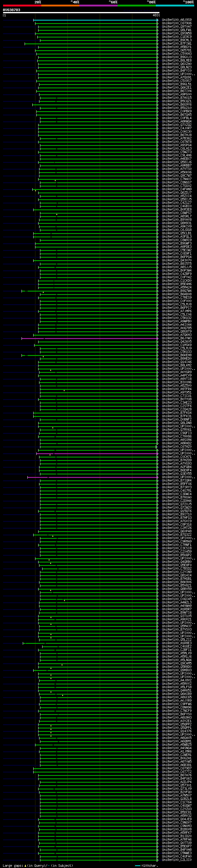This screenshot has height=868, width=197.
Task: Open hit UniRef100_B9CML3
Action: click(177, 40)
